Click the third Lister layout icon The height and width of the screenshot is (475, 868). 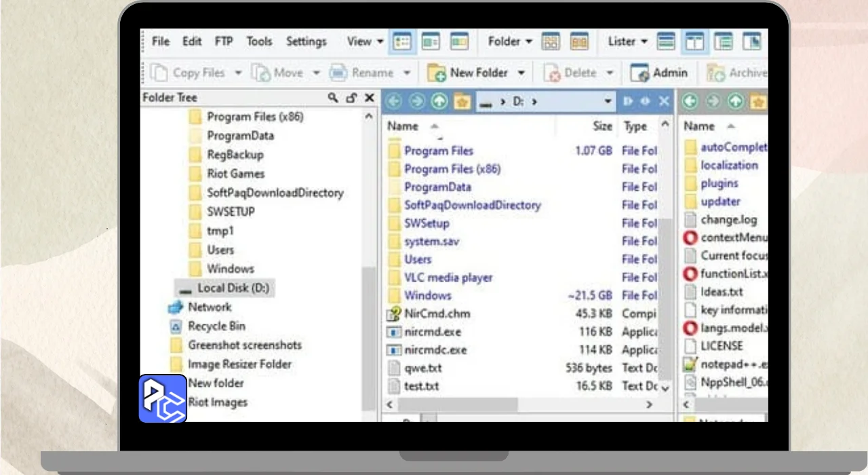point(724,41)
